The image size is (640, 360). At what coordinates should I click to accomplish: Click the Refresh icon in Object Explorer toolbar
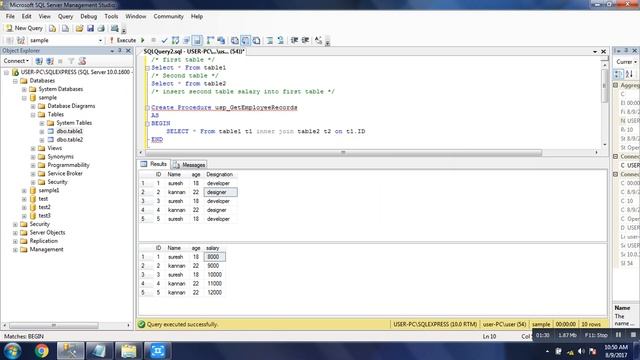pos(82,61)
